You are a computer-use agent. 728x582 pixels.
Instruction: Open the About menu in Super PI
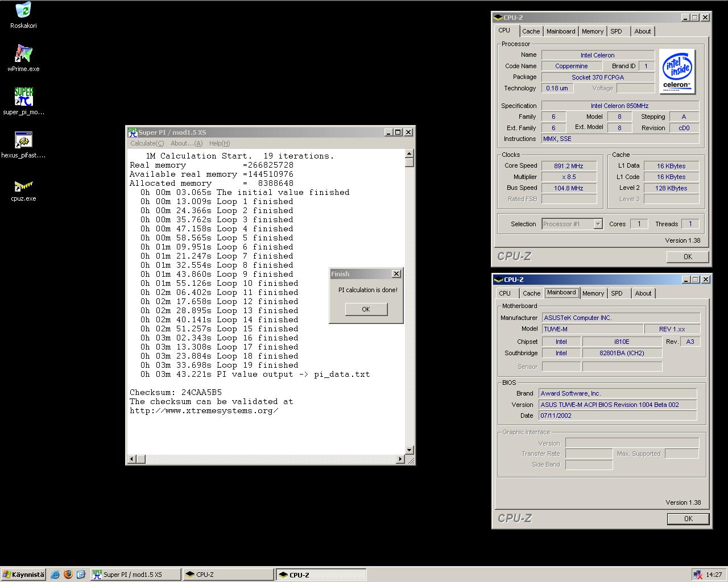click(187, 143)
